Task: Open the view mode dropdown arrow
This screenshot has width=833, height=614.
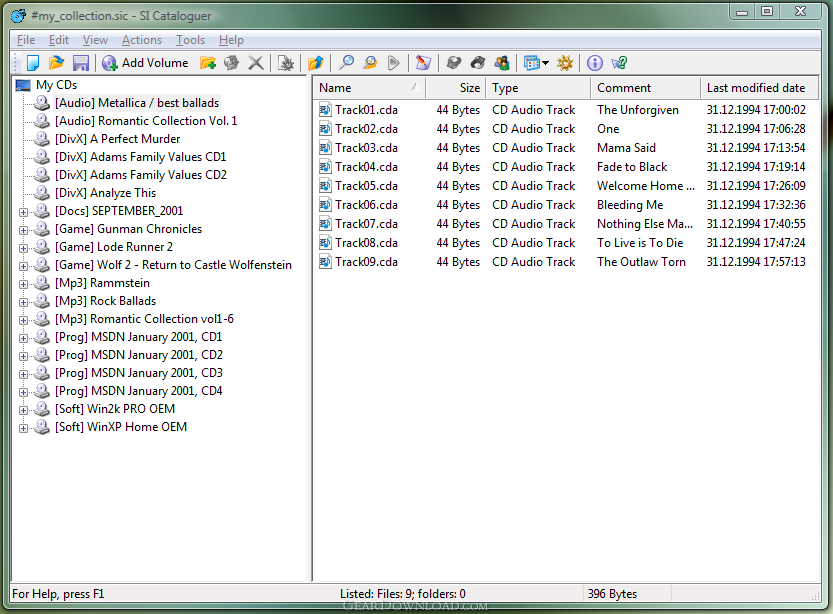Action: point(545,63)
